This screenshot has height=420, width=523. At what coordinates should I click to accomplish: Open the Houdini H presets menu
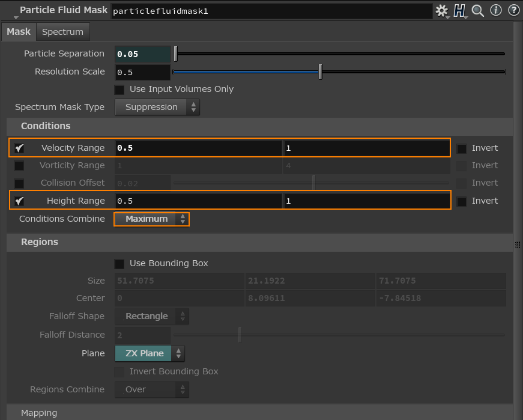coord(459,11)
